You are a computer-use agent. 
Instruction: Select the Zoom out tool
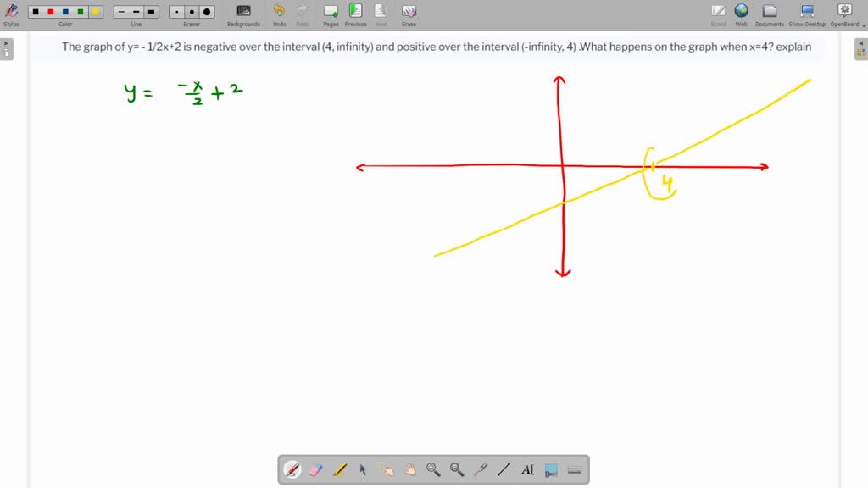pos(457,469)
